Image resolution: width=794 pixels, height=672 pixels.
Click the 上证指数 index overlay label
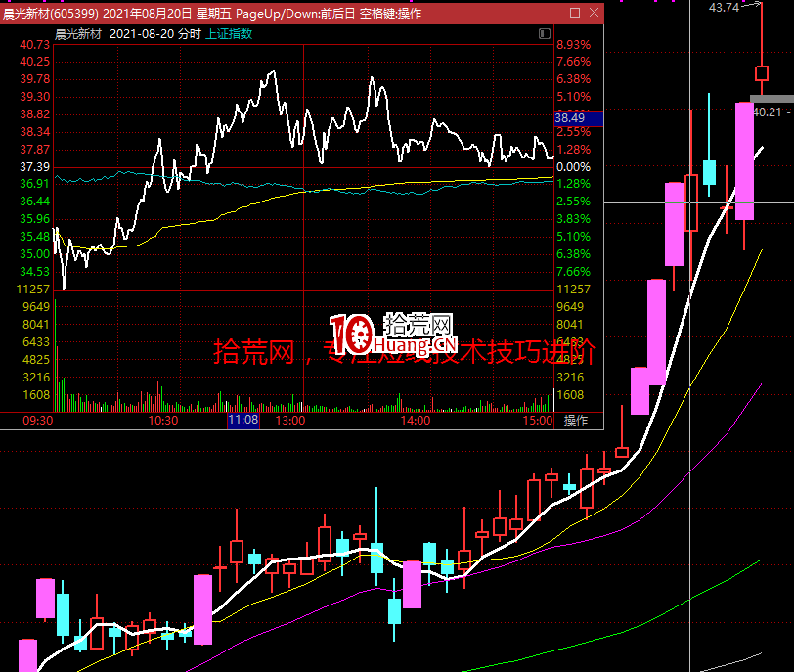coord(229,34)
